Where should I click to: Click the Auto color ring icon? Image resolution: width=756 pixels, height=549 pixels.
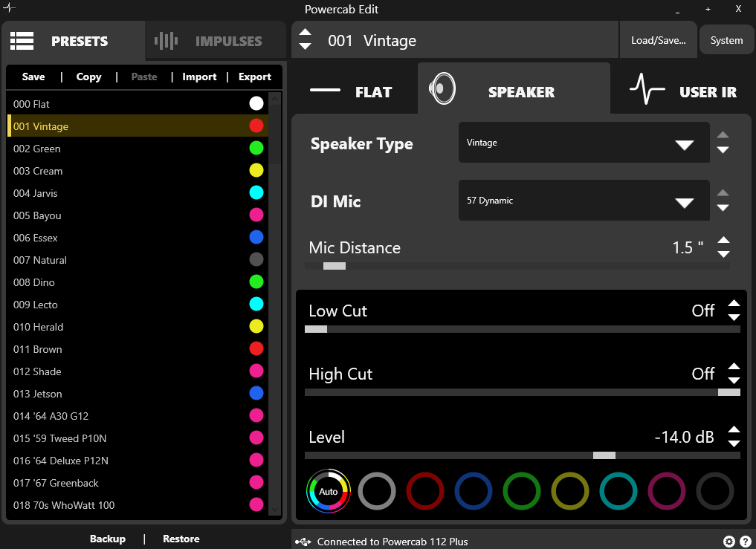[328, 491]
